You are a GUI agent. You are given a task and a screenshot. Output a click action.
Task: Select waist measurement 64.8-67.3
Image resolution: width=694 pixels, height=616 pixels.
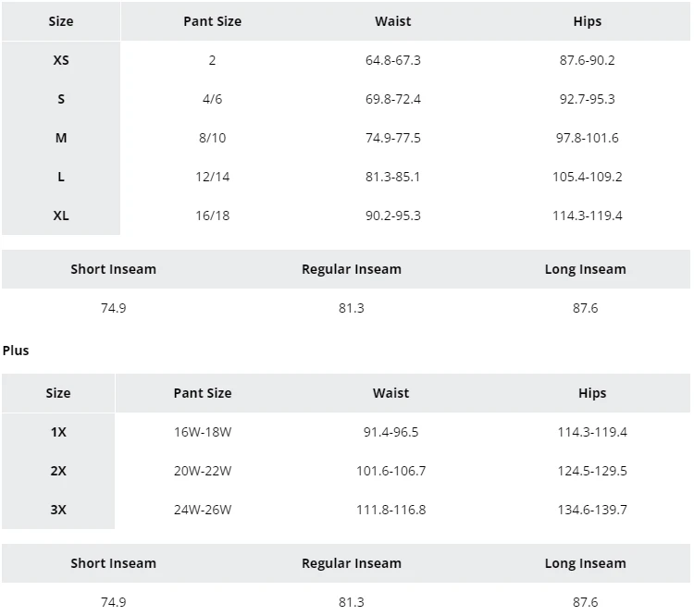click(393, 60)
